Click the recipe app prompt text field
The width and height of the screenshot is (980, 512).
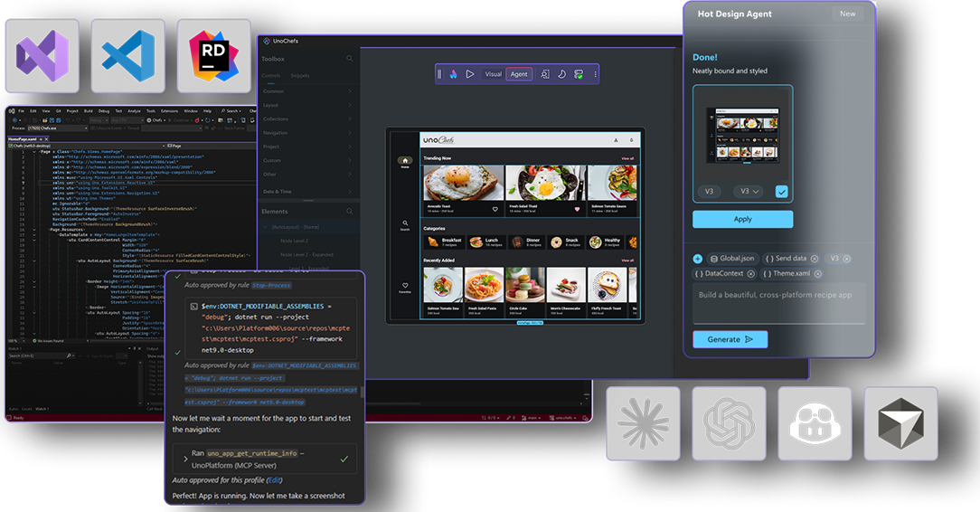[778, 302]
